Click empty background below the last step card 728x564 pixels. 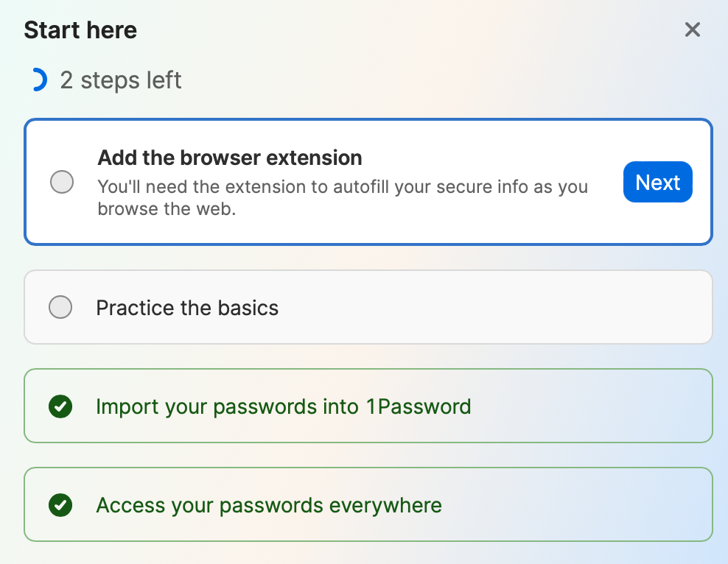pyautogui.click(x=368, y=554)
